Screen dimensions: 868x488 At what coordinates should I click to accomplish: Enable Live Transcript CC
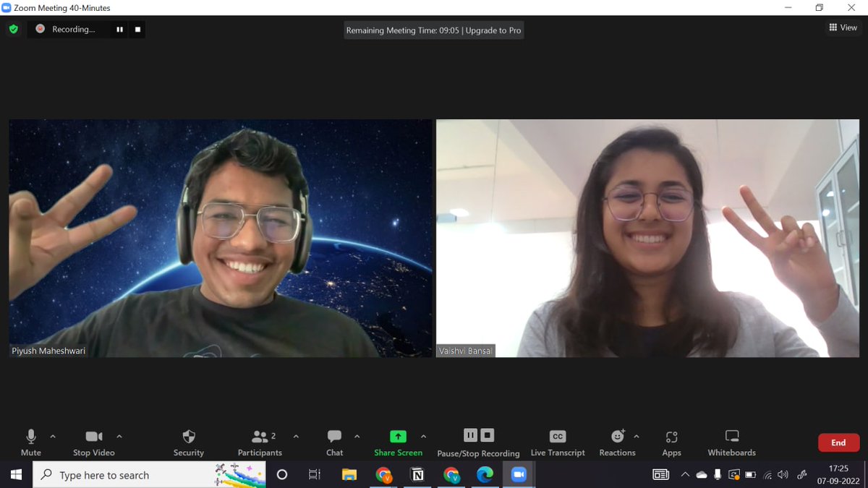point(558,442)
